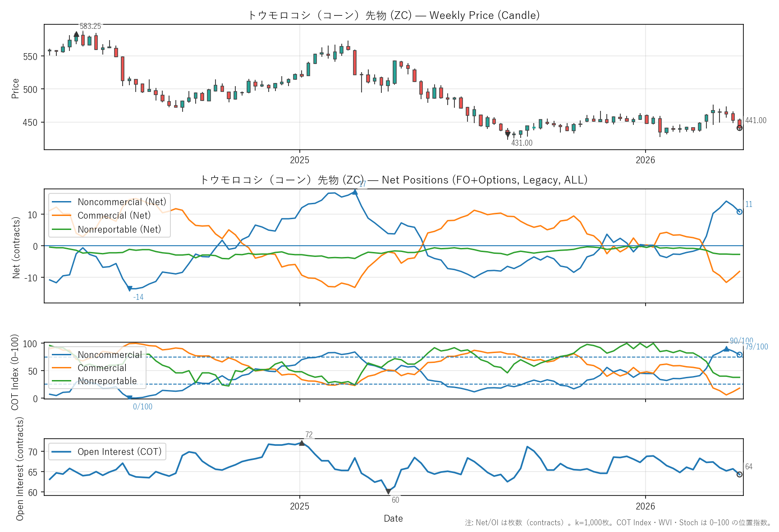The width and height of the screenshot is (779, 532).
Task: Click the 90/100 COT Index peak marker
Action: [726, 349]
